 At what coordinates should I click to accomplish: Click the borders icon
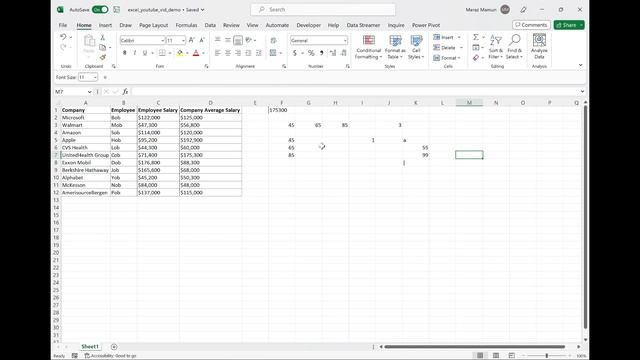(162, 53)
